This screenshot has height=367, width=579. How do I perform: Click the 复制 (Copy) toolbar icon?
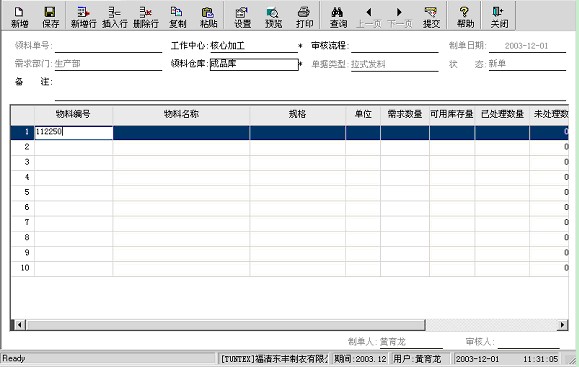(x=177, y=17)
